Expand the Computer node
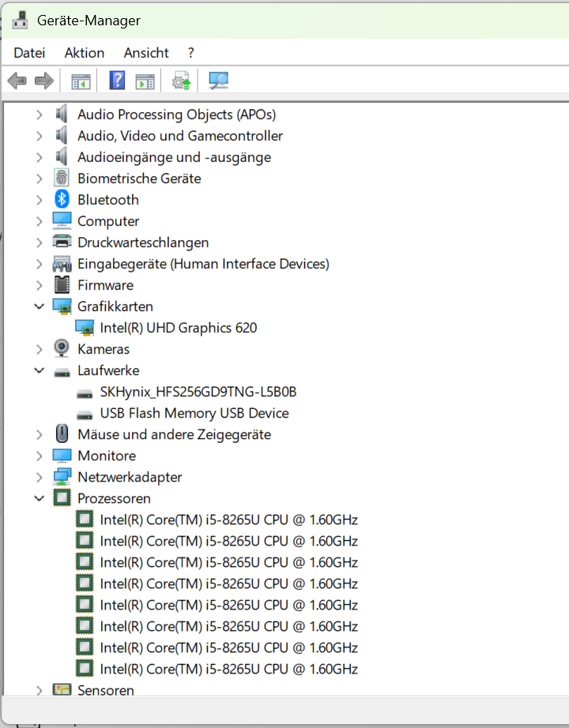The height and width of the screenshot is (728, 569). 40,221
